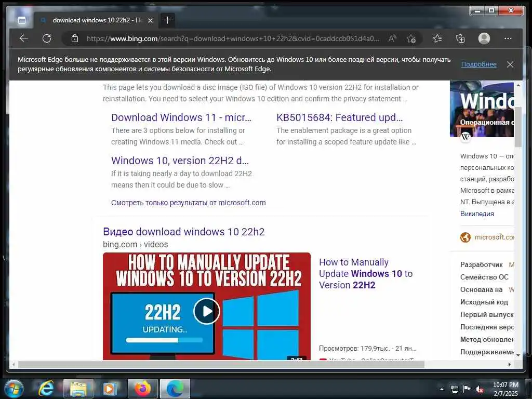Open How to Manually Update video title
532x399 pixels.
[366, 273]
